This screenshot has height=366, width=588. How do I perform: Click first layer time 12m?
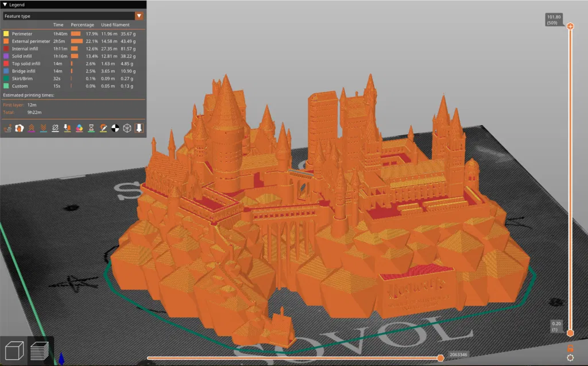32,105
